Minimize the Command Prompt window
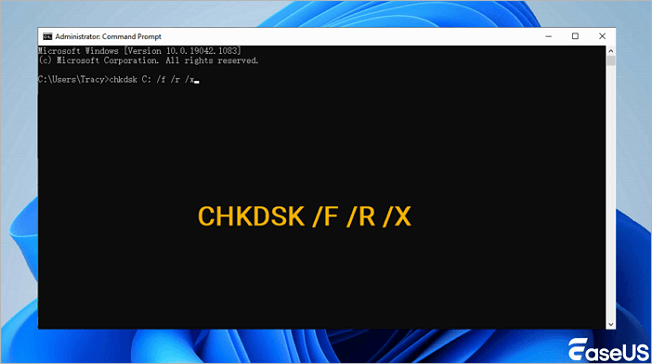This screenshot has width=652, height=364. click(548, 37)
